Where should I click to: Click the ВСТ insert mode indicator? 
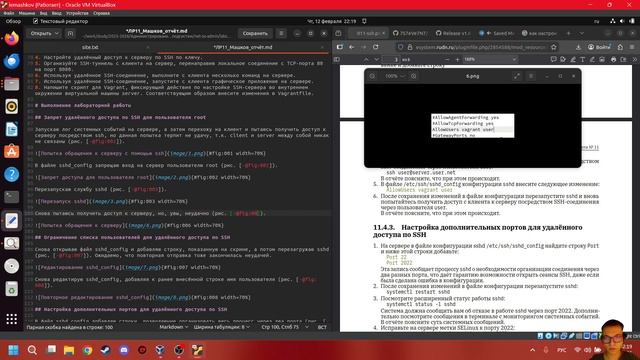point(322,327)
